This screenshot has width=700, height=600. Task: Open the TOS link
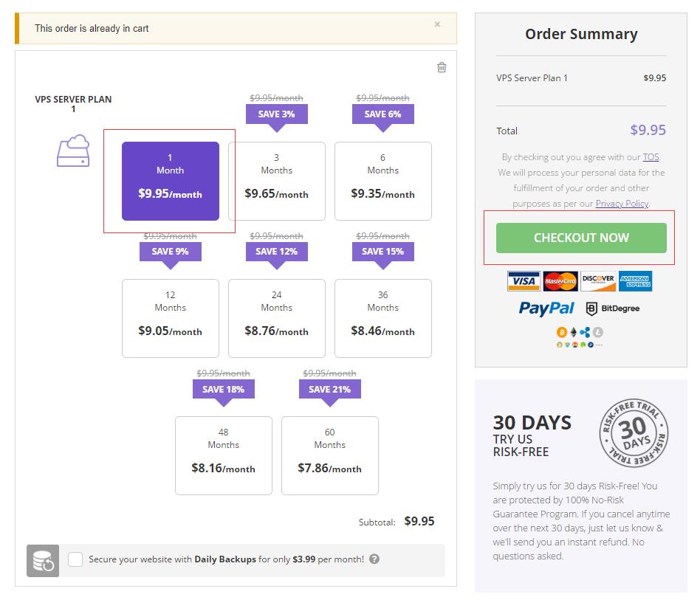click(651, 157)
